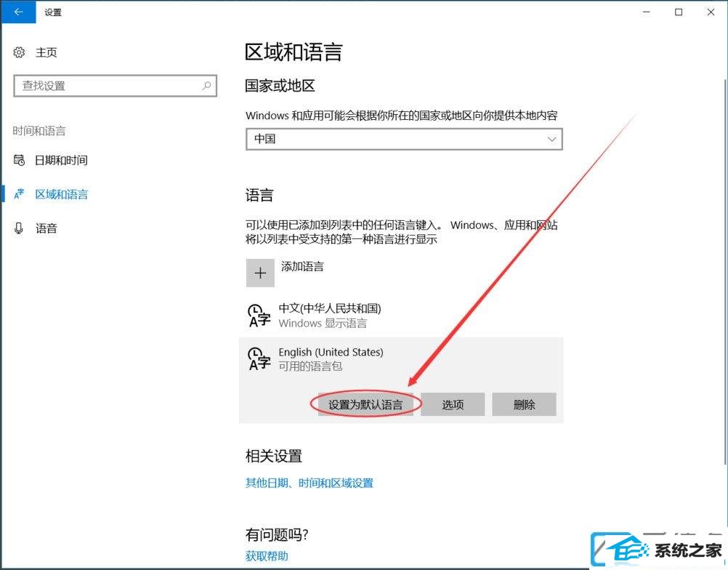Select 区域和语言 in the sidebar
Image resolution: width=728 pixels, height=570 pixels.
pyautogui.click(x=62, y=194)
